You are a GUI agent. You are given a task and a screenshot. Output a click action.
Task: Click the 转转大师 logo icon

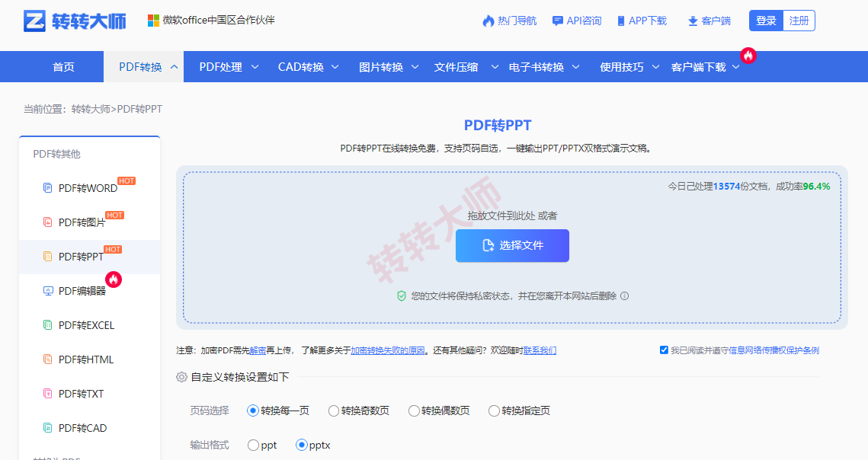tap(34, 21)
